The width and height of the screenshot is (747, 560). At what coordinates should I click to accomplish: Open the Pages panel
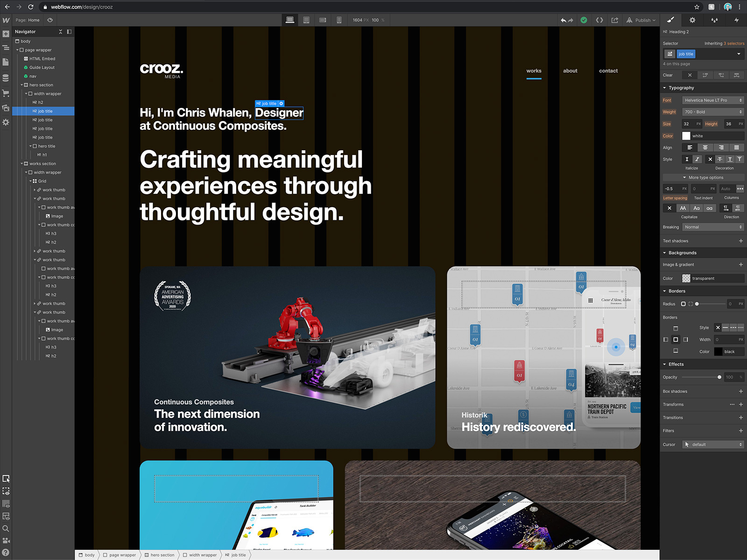[x=6, y=61]
